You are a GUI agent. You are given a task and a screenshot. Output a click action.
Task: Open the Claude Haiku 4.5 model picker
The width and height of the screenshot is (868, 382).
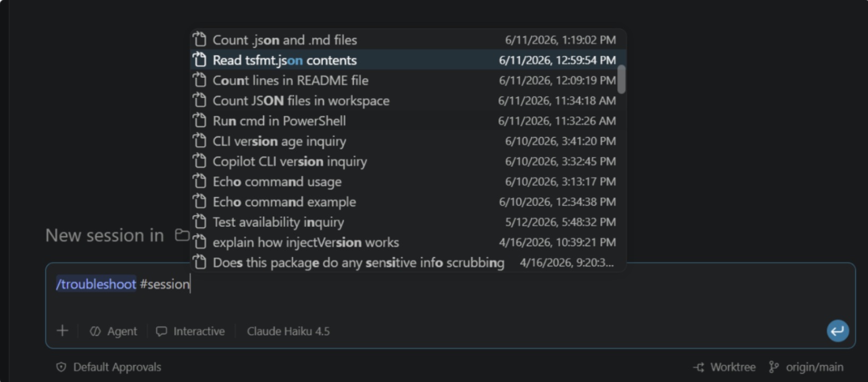(288, 331)
